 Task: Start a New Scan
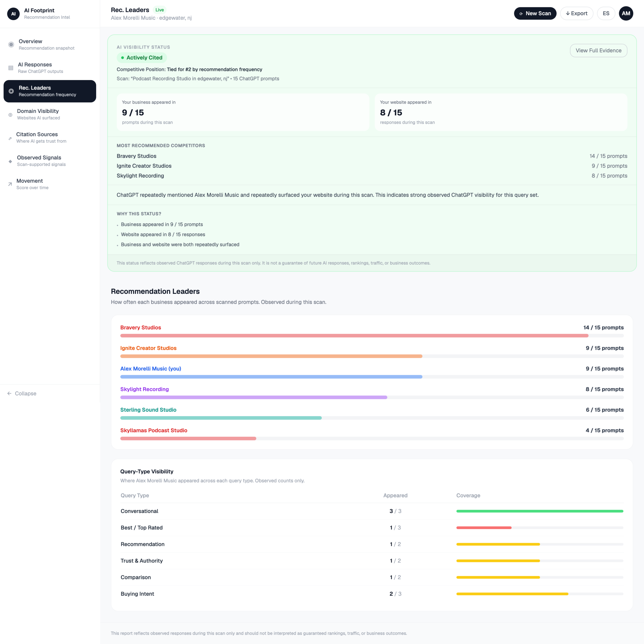[535, 13]
